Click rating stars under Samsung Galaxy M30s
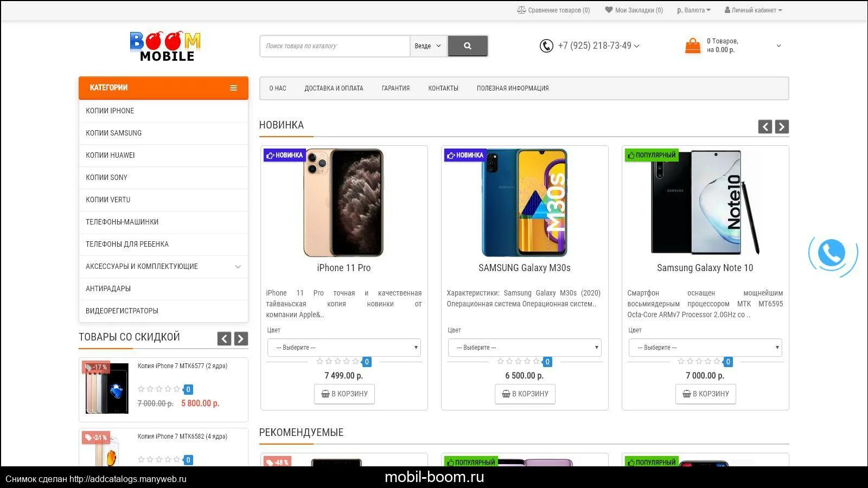This screenshot has height=488, width=868. pyautogui.click(x=518, y=362)
